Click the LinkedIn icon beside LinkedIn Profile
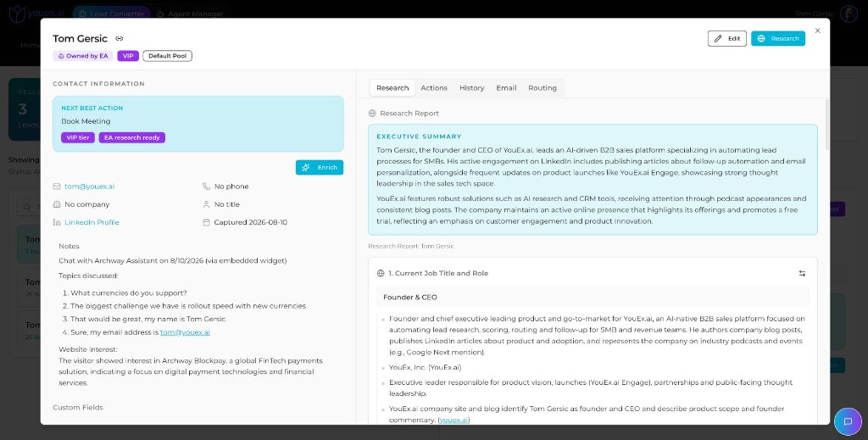The width and height of the screenshot is (868, 440). pos(57,222)
